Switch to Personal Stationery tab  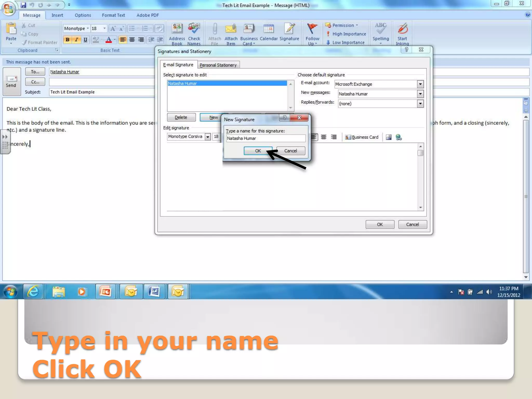tap(218, 65)
